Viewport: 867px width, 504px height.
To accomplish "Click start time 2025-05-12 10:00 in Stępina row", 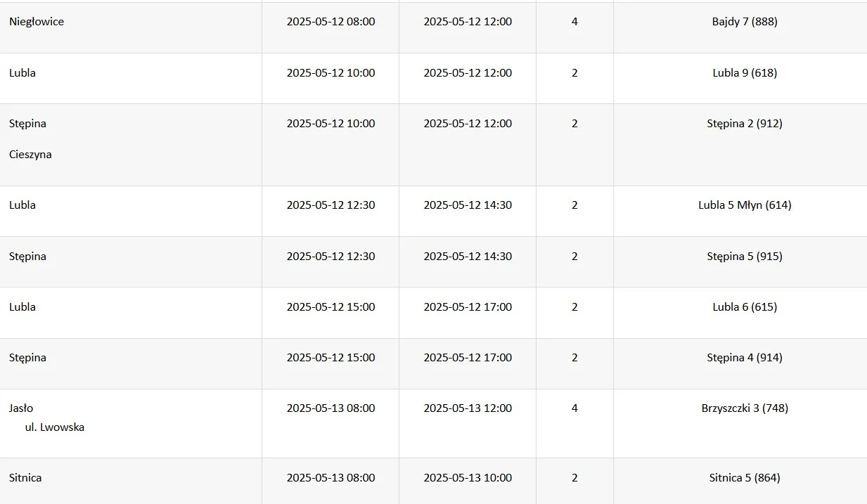I will tap(330, 124).
